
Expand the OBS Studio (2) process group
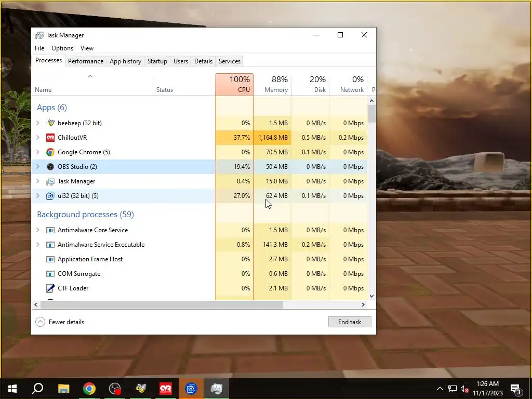coord(37,167)
